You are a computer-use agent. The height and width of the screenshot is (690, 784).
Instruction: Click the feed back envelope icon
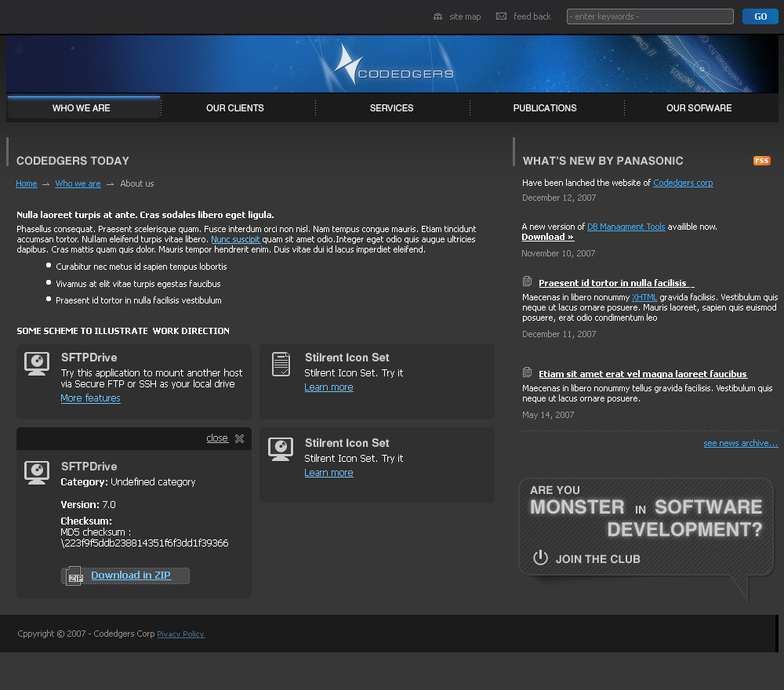502,16
